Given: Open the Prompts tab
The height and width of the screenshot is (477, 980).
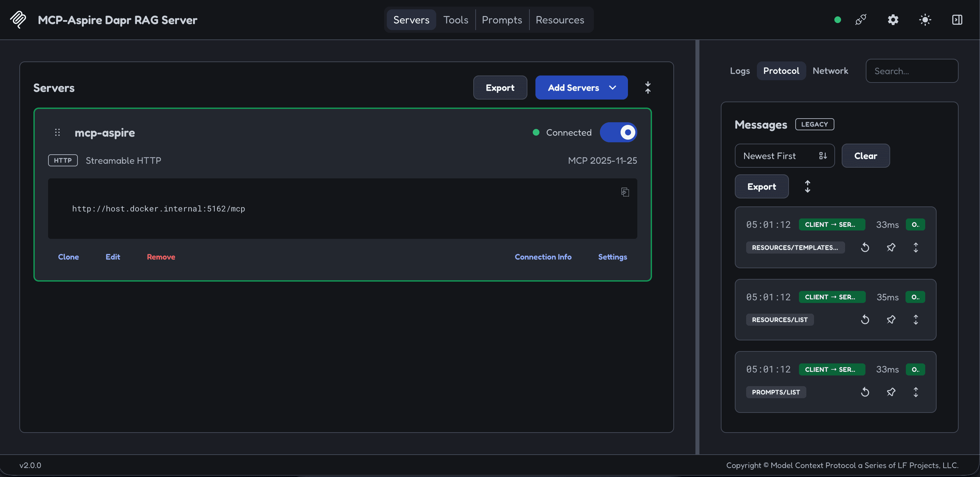Looking at the screenshot, I should tap(502, 20).
